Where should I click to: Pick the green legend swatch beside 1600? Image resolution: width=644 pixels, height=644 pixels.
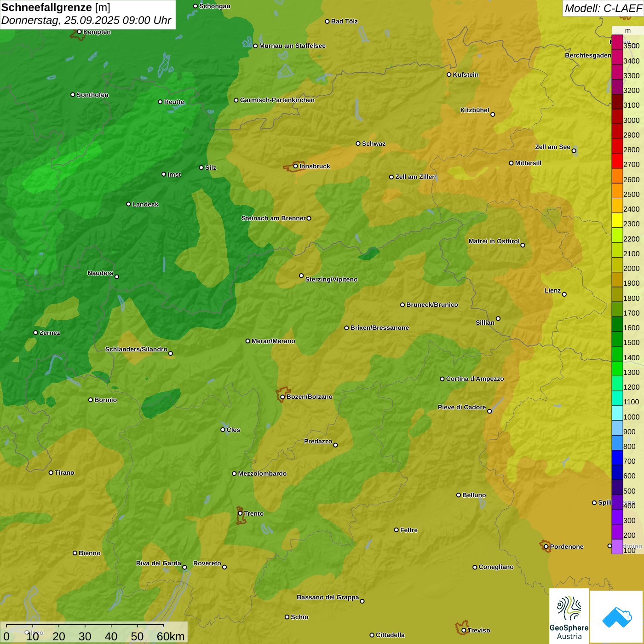617,324
